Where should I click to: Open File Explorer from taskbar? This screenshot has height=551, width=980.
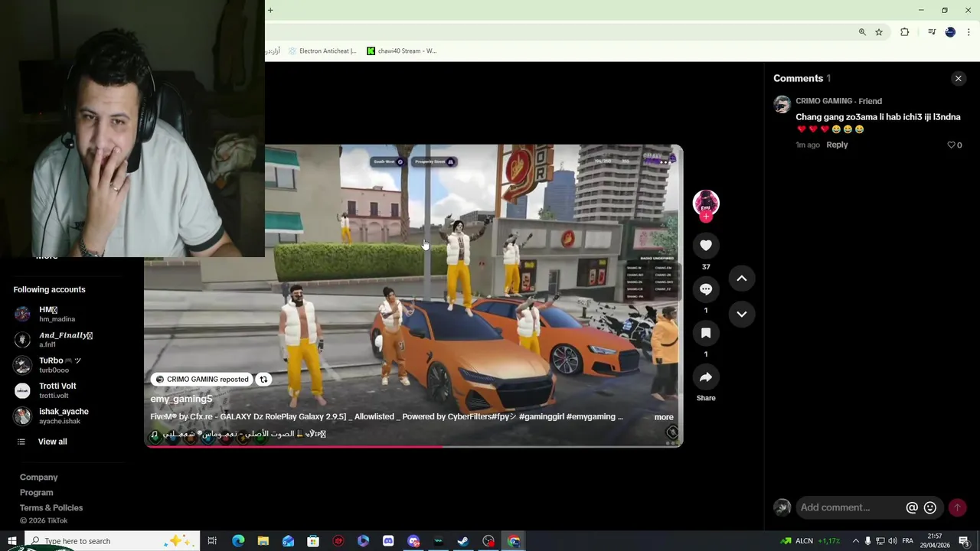pyautogui.click(x=263, y=541)
